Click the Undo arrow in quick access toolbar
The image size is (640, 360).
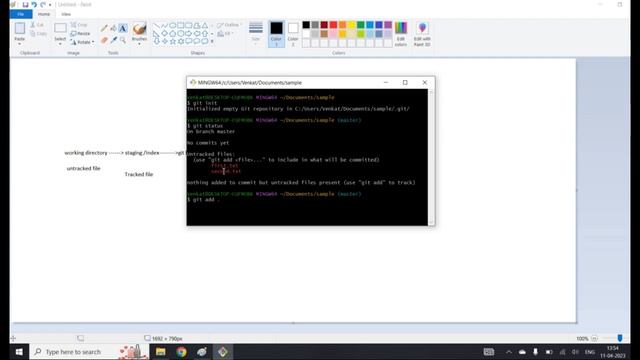[34, 4]
